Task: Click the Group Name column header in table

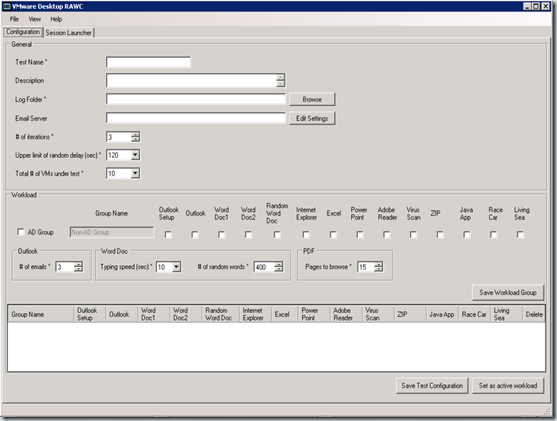Action: pos(40,314)
